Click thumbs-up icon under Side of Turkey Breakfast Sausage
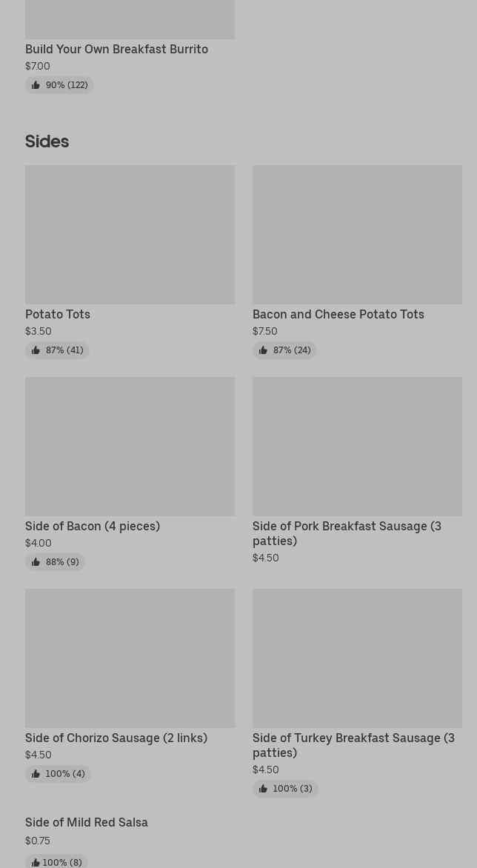 tap(263, 789)
